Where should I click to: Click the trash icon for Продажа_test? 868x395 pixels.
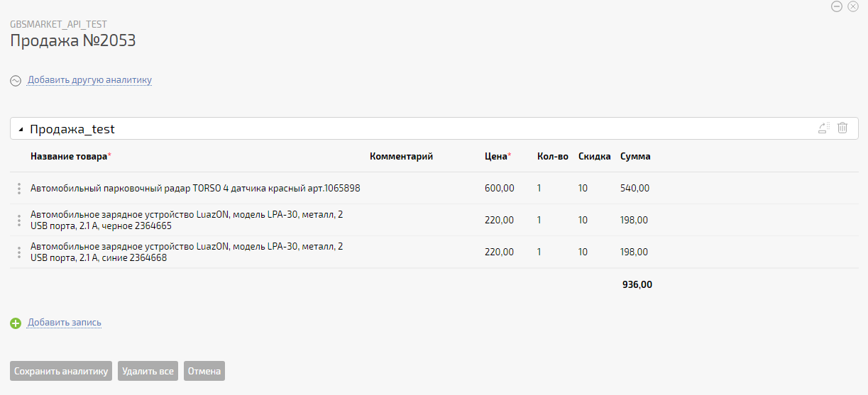pos(842,128)
